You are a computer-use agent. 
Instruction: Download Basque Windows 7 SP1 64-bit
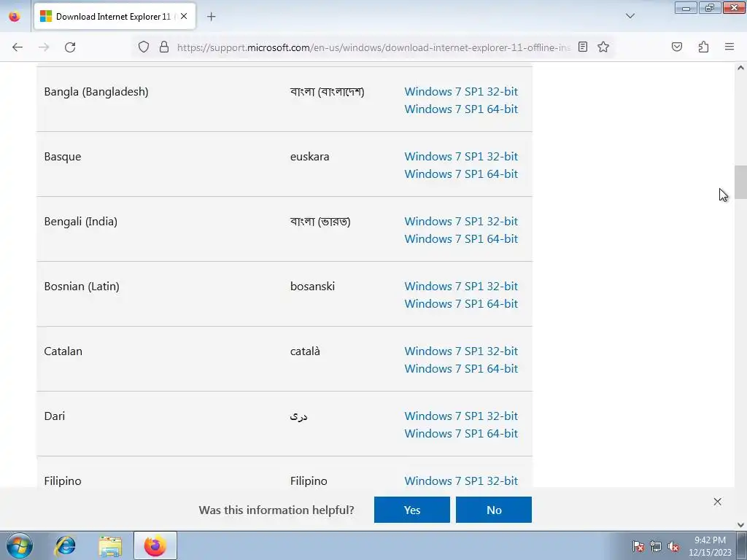461,174
